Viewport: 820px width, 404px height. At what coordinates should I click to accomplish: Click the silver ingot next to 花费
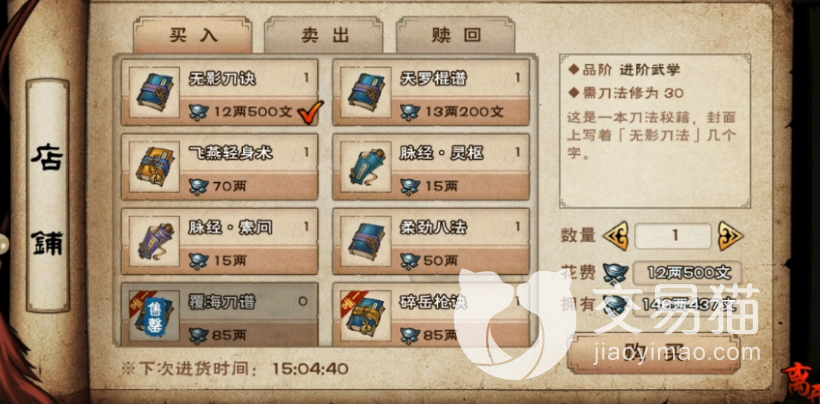[616, 272]
